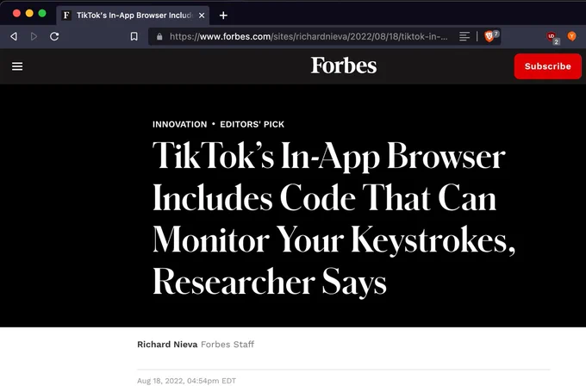Click the Forbes favicon on the tab
This screenshot has width=586, height=392.
pos(66,16)
